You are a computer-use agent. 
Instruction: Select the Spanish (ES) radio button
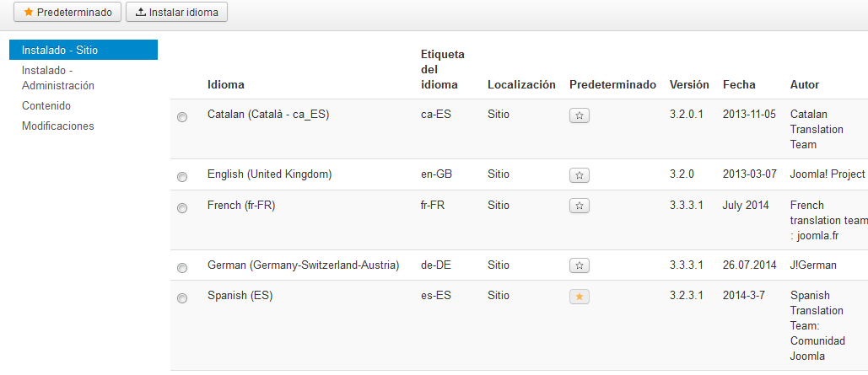pos(182,298)
